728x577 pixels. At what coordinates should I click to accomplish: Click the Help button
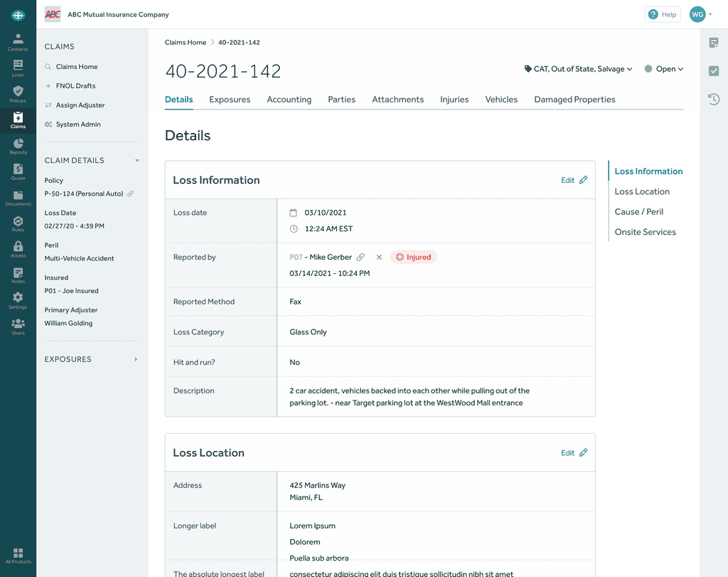663,14
